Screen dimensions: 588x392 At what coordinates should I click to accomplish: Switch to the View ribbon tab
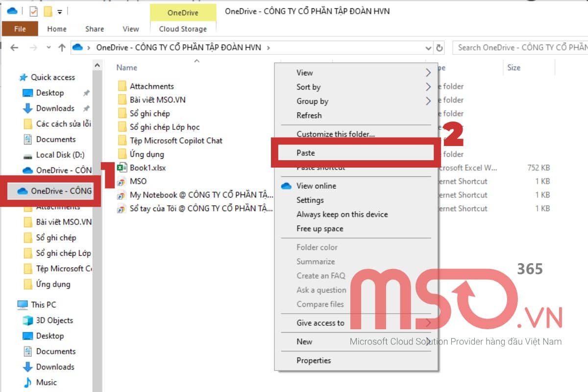[x=130, y=29]
